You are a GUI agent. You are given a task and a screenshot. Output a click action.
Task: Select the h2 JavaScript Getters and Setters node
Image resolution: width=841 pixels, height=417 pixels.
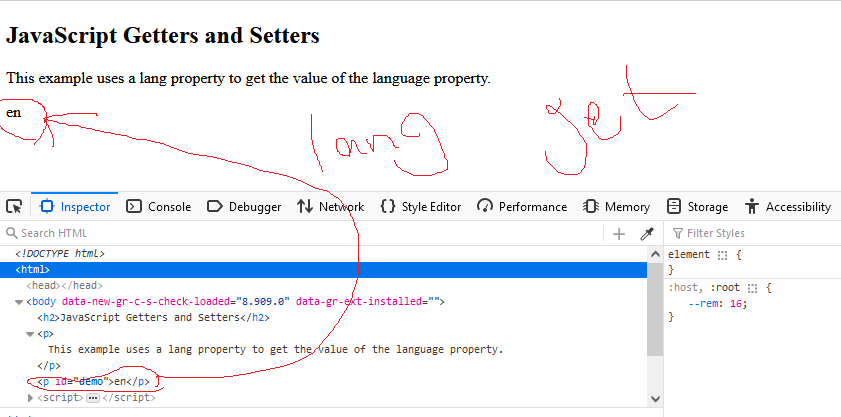153,318
